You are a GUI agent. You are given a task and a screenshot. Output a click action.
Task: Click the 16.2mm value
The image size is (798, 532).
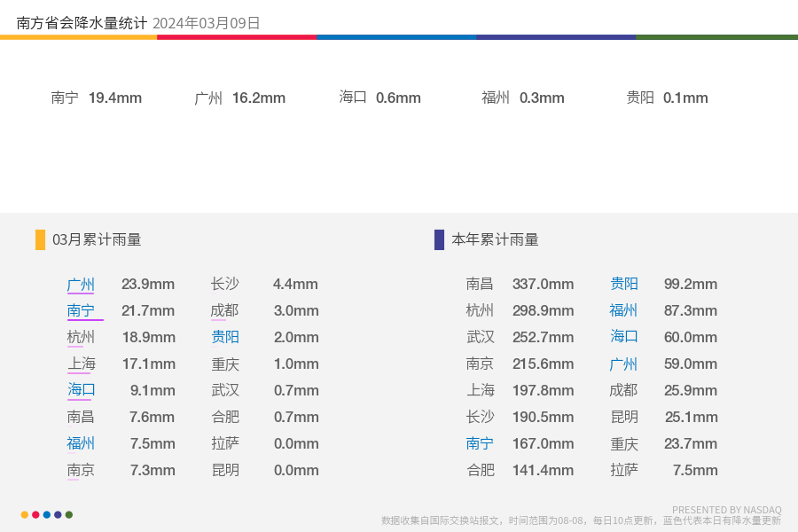pos(259,98)
